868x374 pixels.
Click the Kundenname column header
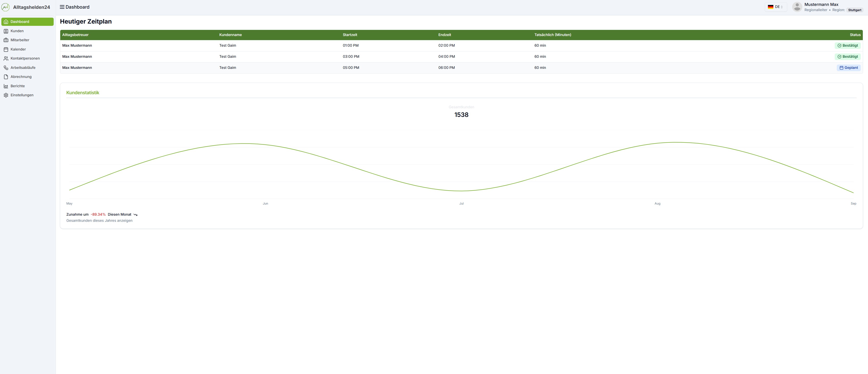click(230, 35)
